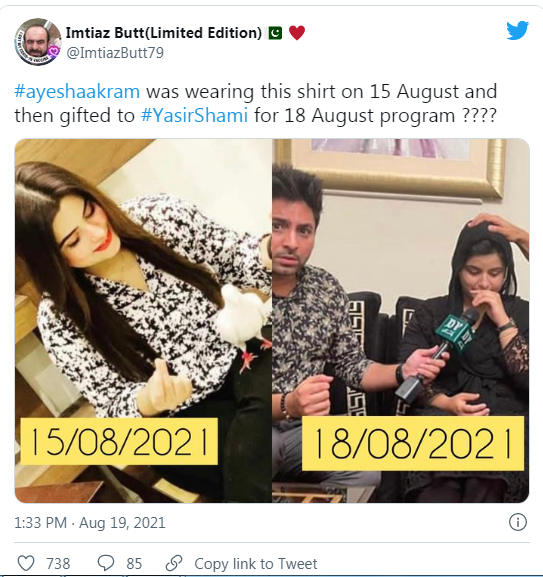Open the left photo dated 15/08/2021

click(143, 321)
